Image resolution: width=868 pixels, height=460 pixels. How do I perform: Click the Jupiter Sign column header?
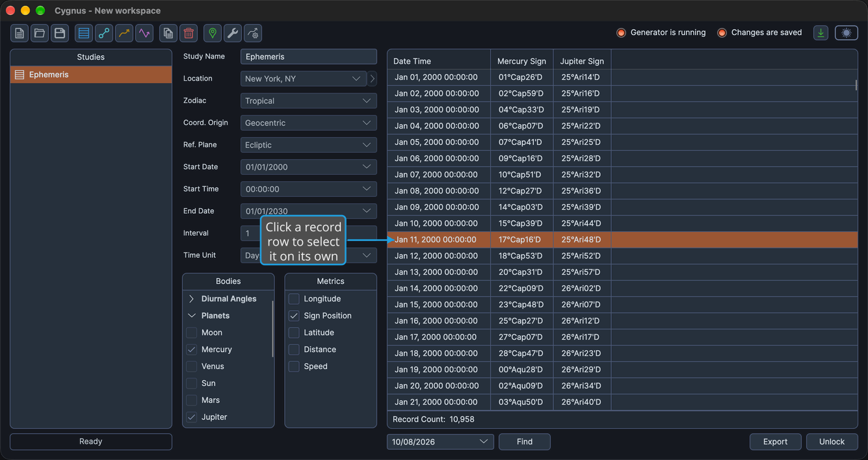tap(582, 61)
